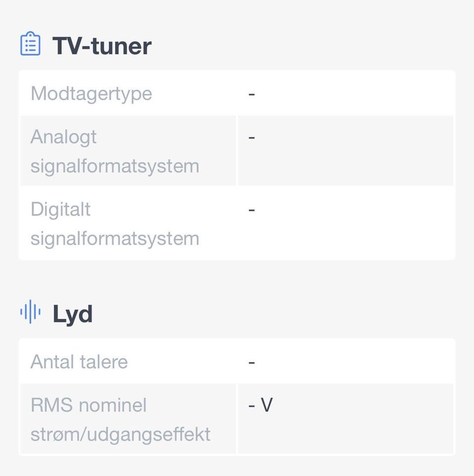This screenshot has width=474, height=476.
Task: Click the Digitalt signalformatsystem dash value
Action: tap(252, 210)
